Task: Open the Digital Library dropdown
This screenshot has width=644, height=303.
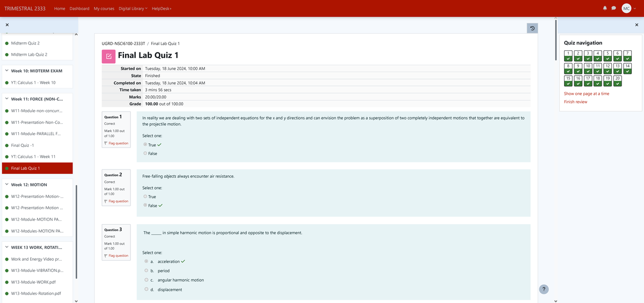Action: pyautogui.click(x=133, y=9)
